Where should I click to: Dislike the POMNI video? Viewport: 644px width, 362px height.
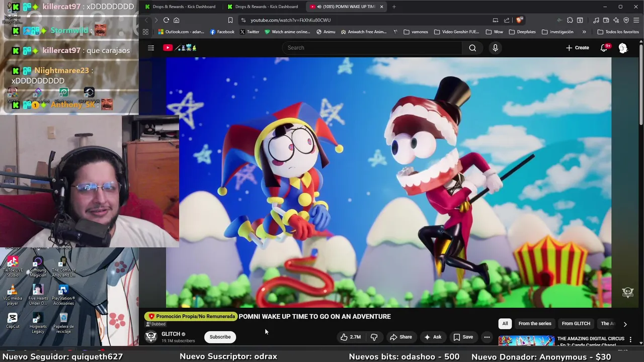[x=374, y=337]
